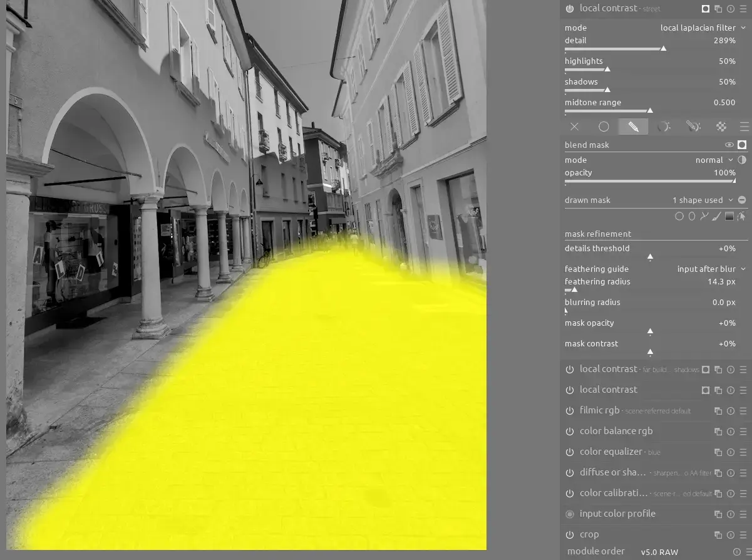
Task: Open presets menu for the crop module
Action: (x=743, y=535)
